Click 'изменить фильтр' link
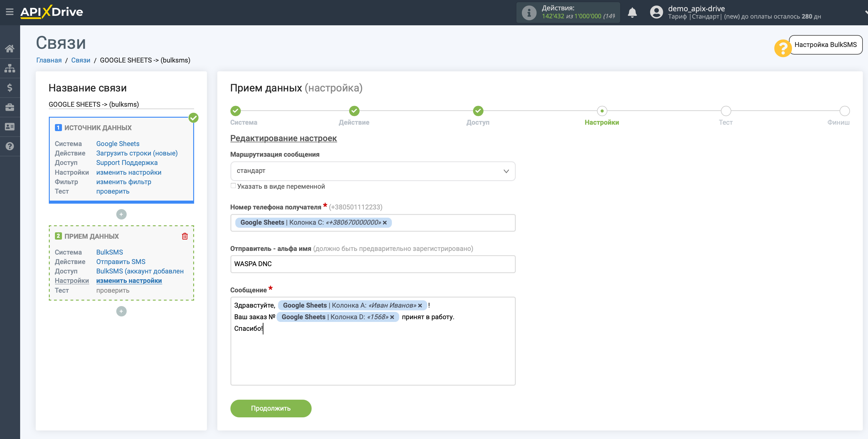This screenshot has width=868, height=439. pyautogui.click(x=124, y=182)
